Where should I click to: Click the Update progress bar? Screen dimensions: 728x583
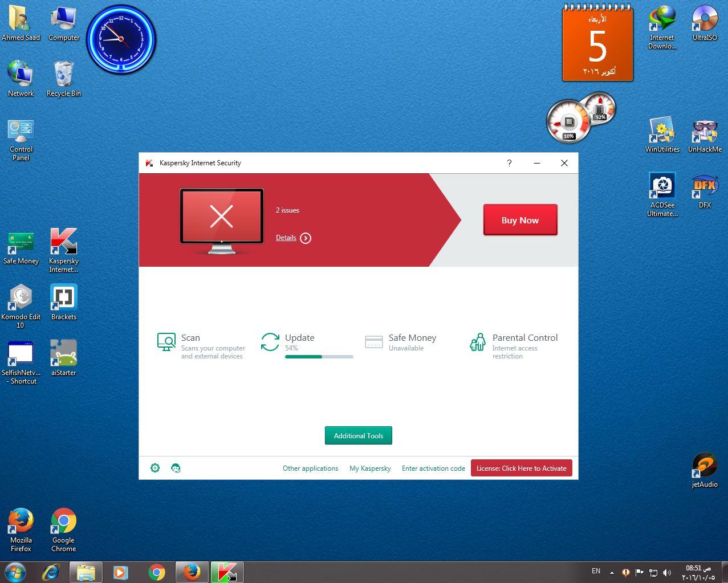(319, 357)
